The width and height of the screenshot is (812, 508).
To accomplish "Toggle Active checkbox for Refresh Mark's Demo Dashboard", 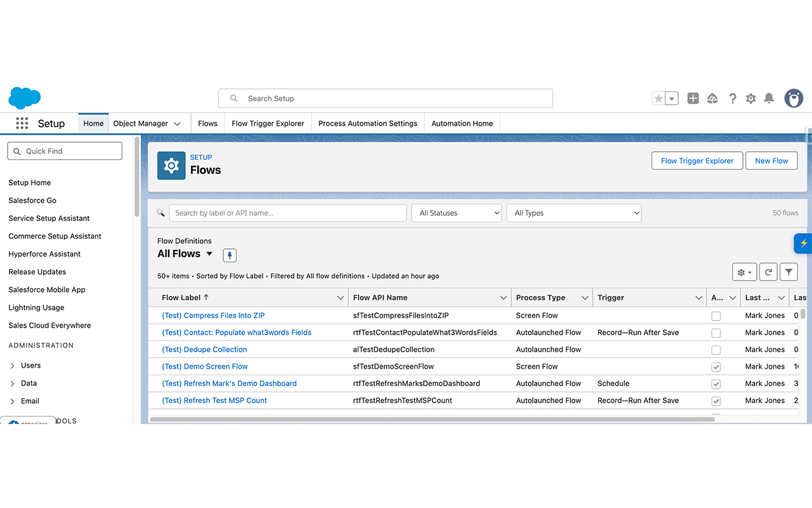I will pyautogui.click(x=716, y=384).
